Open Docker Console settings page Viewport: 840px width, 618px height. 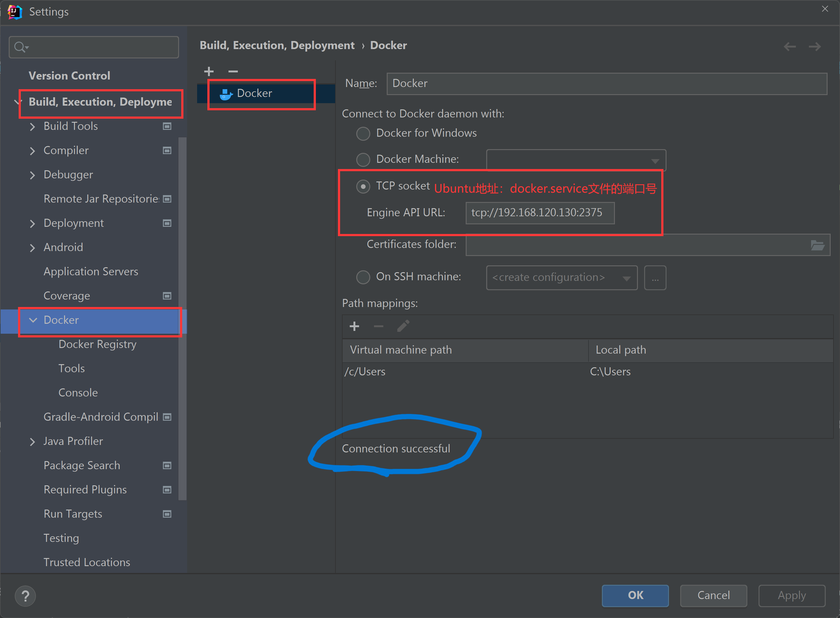coord(78,393)
